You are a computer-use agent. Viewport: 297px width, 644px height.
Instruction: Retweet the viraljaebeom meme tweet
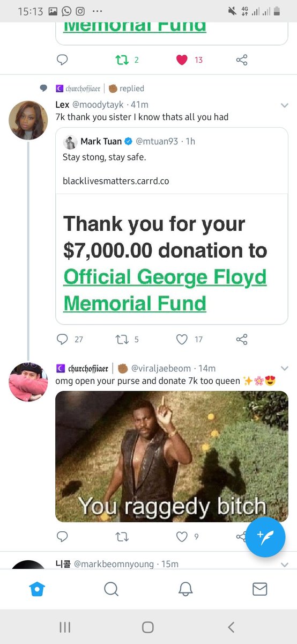(121, 536)
